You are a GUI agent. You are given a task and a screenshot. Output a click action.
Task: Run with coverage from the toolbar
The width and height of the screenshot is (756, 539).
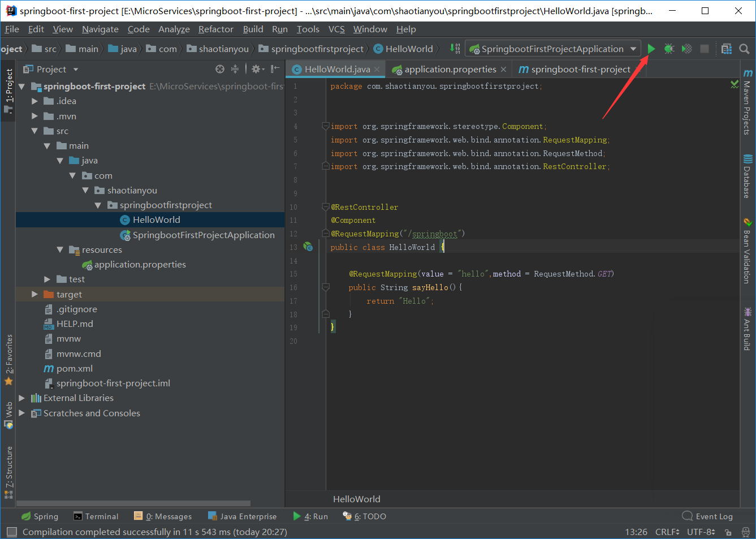[x=686, y=49]
